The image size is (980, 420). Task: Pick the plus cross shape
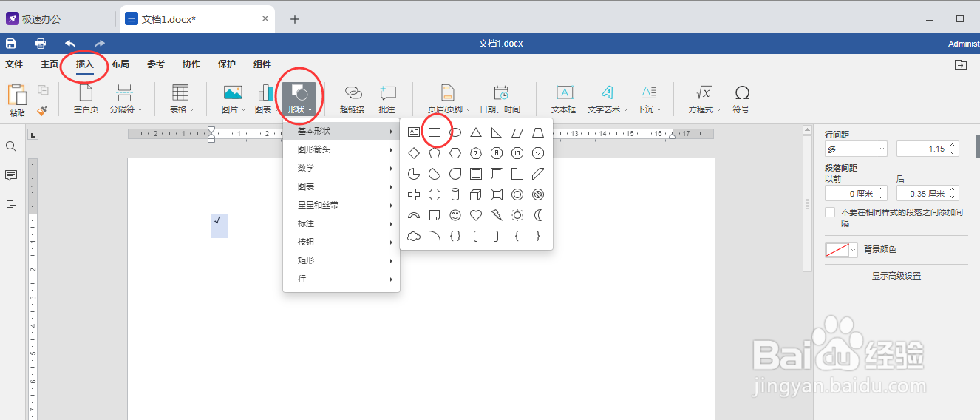pyautogui.click(x=414, y=194)
